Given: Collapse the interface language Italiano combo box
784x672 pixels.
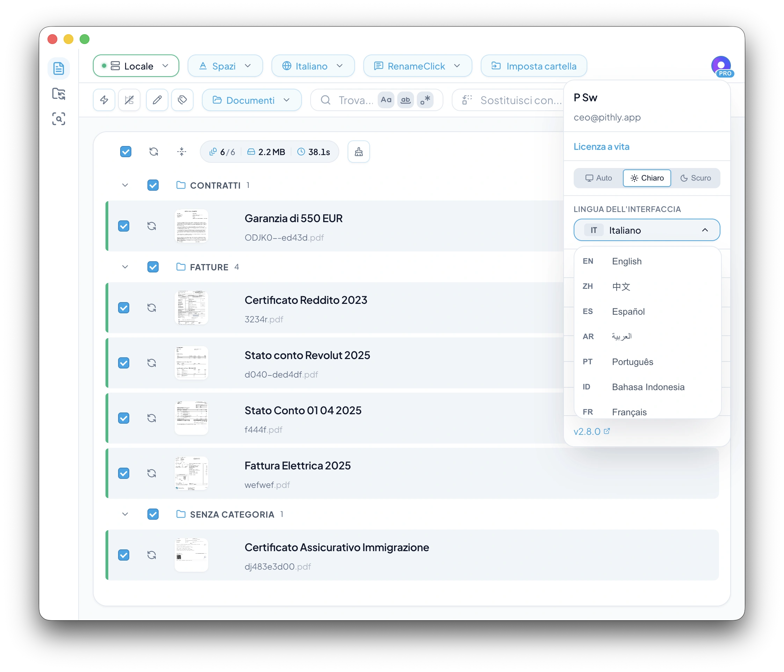Looking at the screenshot, I should click(647, 230).
